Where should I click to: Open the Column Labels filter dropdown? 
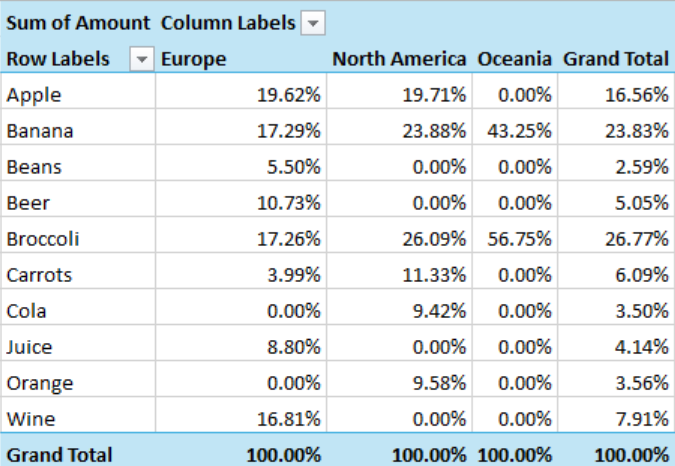pos(313,23)
